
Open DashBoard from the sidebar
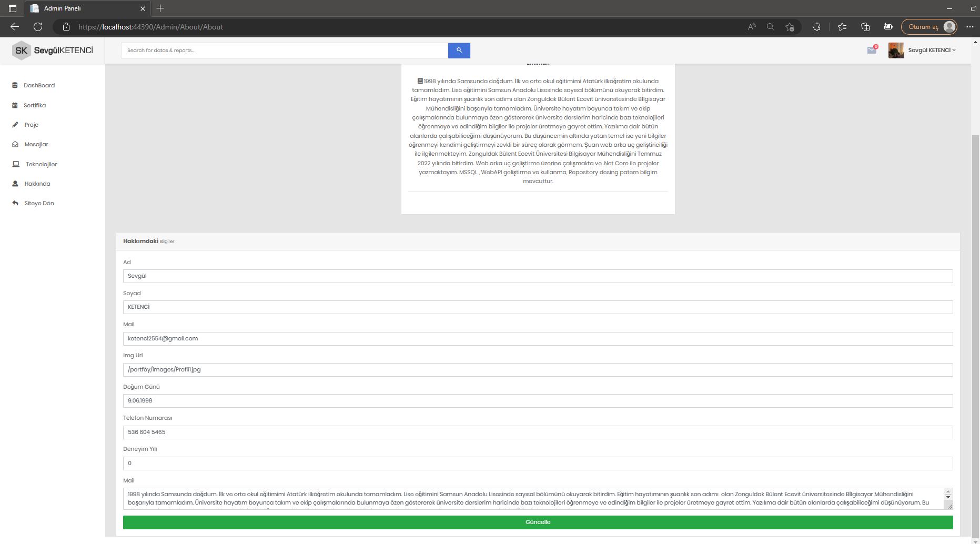(39, 85)
